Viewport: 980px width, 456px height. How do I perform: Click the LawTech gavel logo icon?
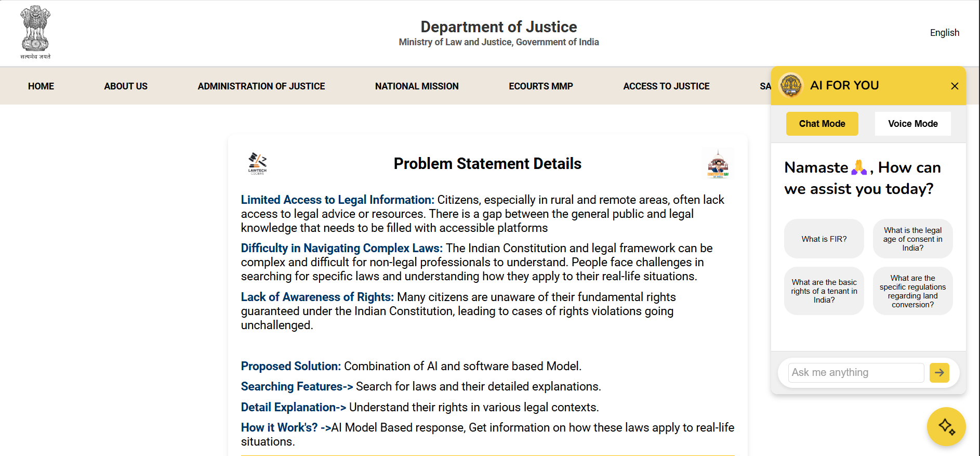click(257, 163)
